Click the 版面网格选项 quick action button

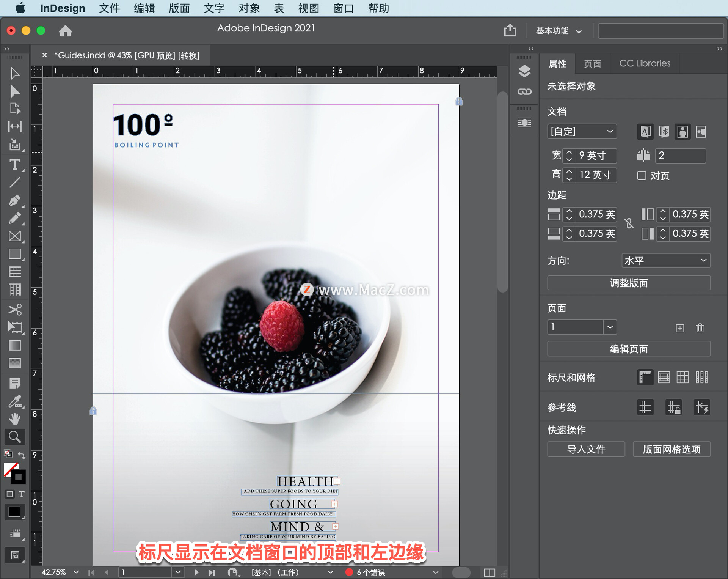coord(672,449)
